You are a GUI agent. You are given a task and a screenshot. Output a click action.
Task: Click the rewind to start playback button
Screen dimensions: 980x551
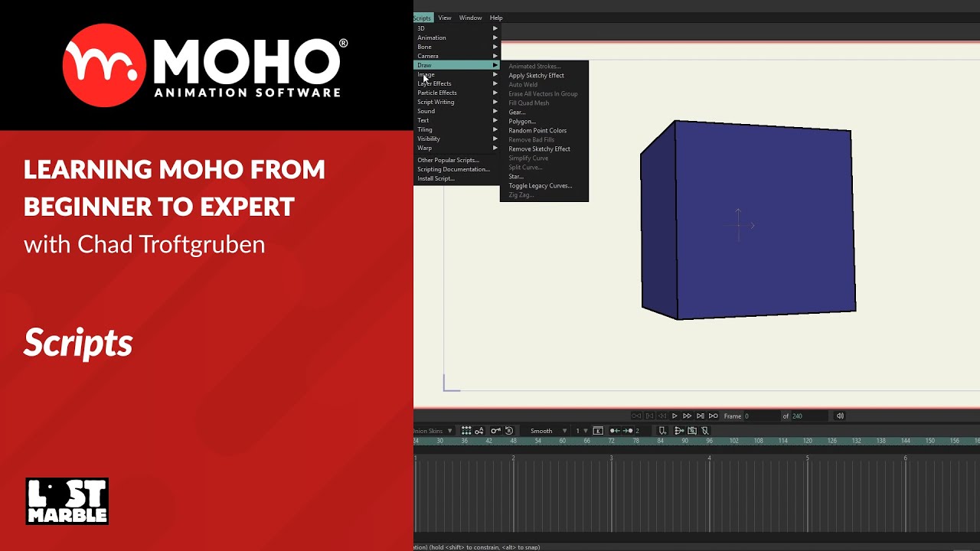click(636, 416)
